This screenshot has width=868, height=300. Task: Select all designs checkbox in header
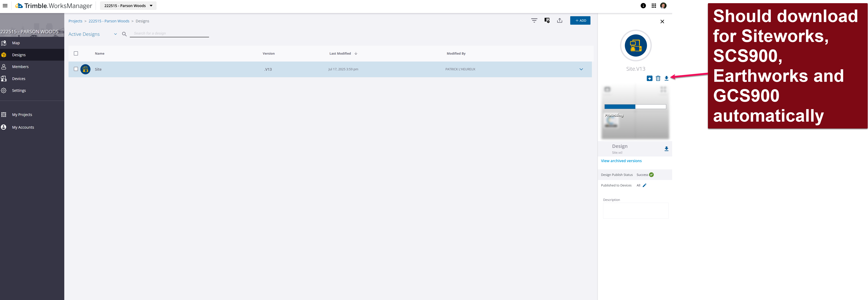point(76,54)
